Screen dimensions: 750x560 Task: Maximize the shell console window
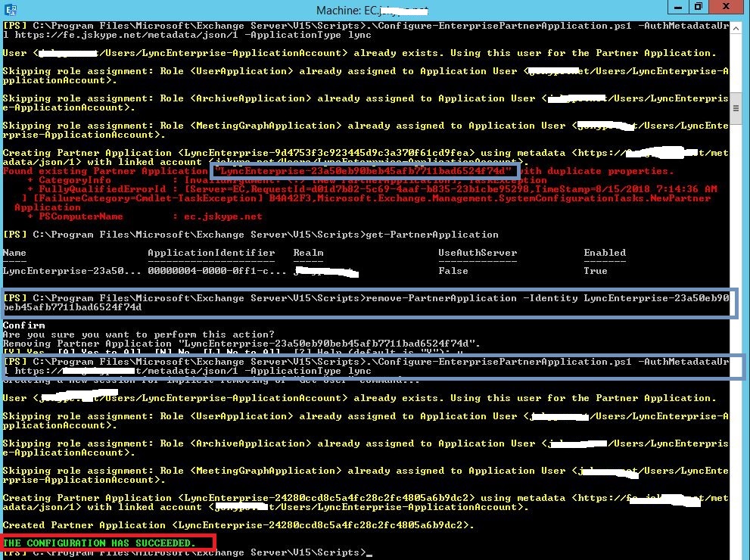coord(697,8)
